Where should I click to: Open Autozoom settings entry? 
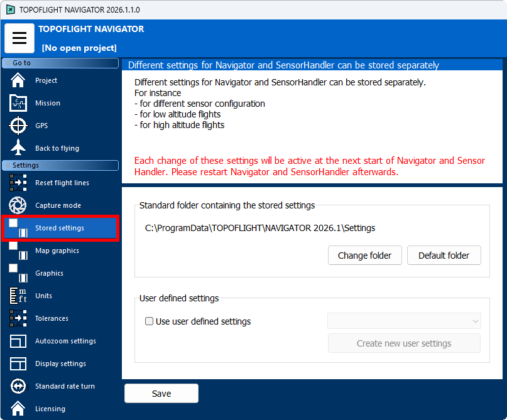pos(65,341)
